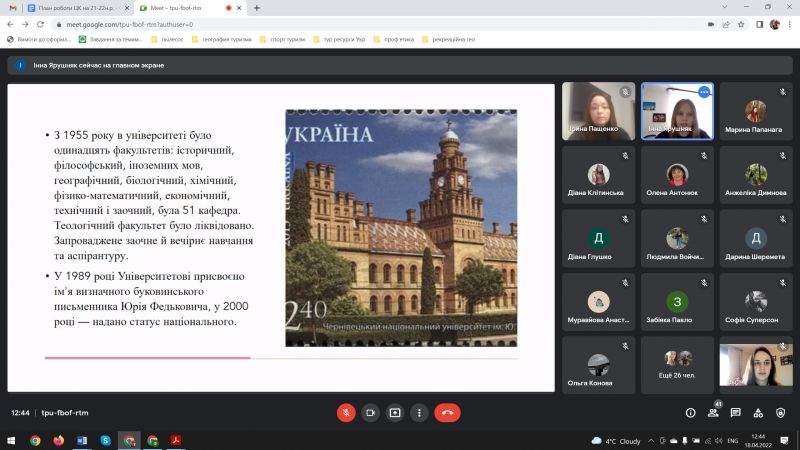Screen dimensions: 800x450
Task: Open the 'Ещё 26 чел.' participants tile
Action: [677, 365]
